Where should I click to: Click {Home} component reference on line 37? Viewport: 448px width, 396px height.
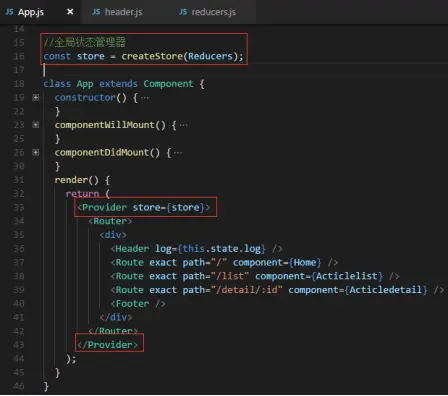click(x=305, y=263)
